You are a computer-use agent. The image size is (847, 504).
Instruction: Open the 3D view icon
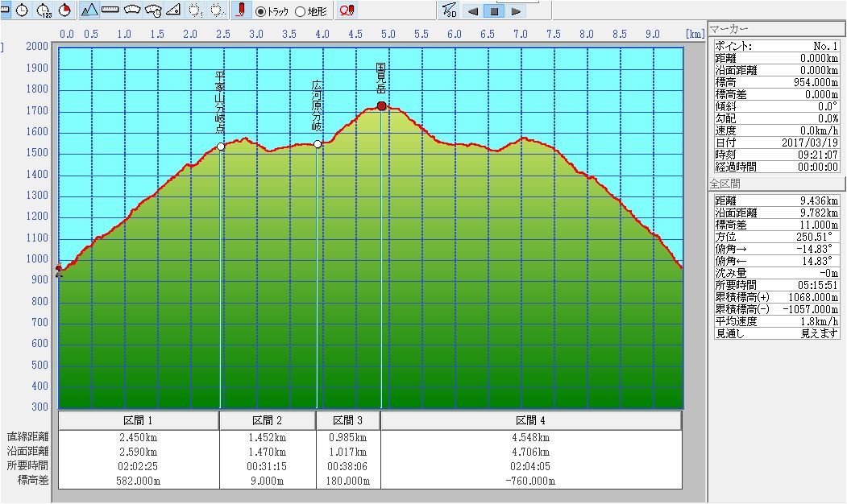tap(450, 10)
